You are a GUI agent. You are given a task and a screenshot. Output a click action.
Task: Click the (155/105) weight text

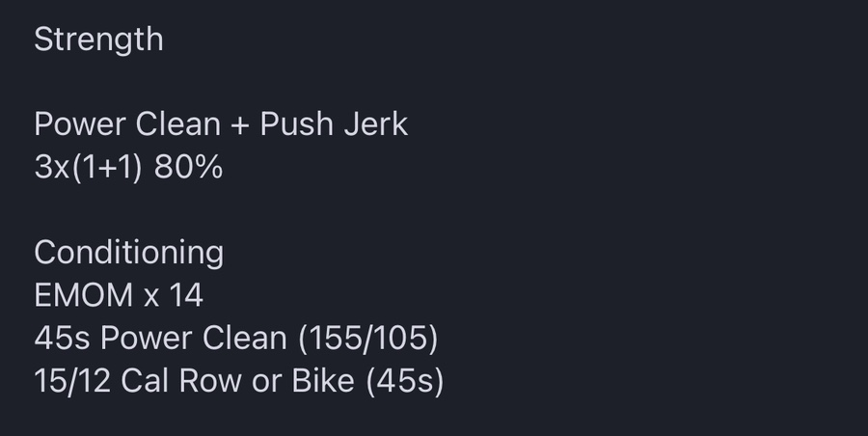tap(368, 338)
